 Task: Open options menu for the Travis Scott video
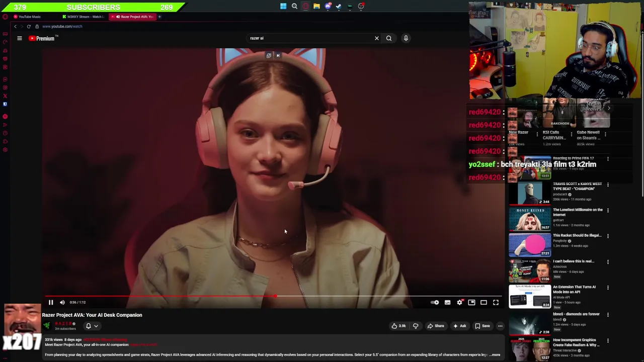(x=608, y=185)
